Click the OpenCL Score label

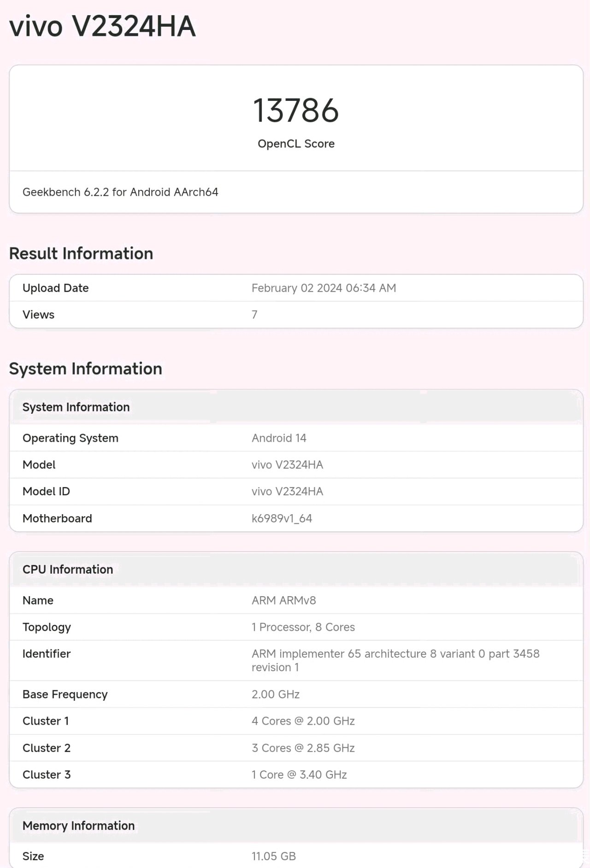296,144
